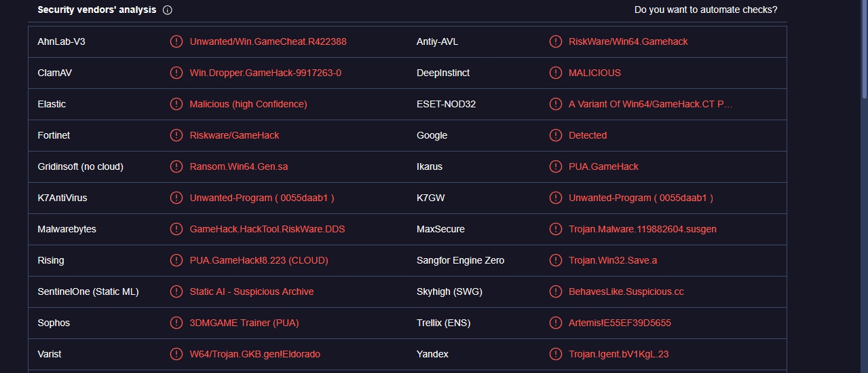Click the alert icon next to PUA.GameHack Ikarus
This screenshot has width=868, height=373.
click(556, 166)
